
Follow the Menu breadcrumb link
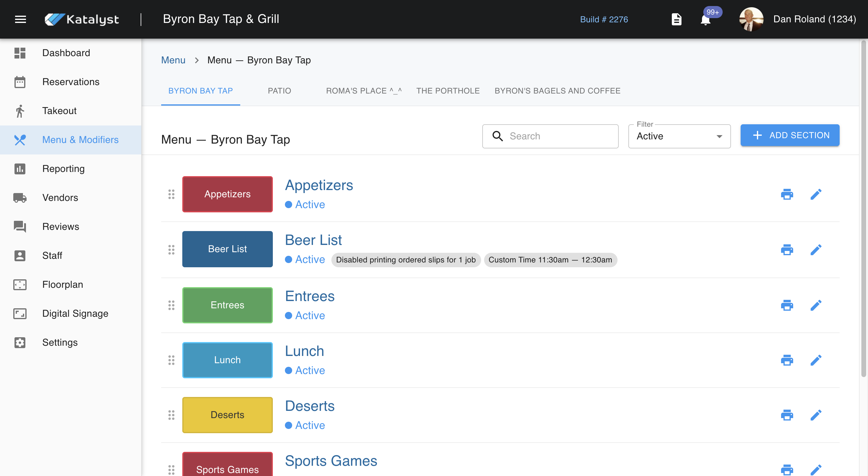(x=173, y=60)
